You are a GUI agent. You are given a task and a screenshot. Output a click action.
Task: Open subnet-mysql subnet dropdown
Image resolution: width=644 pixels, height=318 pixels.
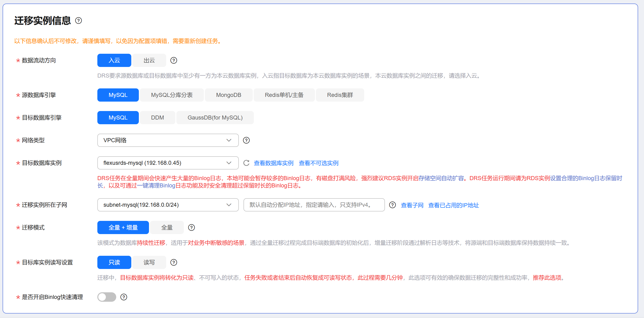click(168, 205)
